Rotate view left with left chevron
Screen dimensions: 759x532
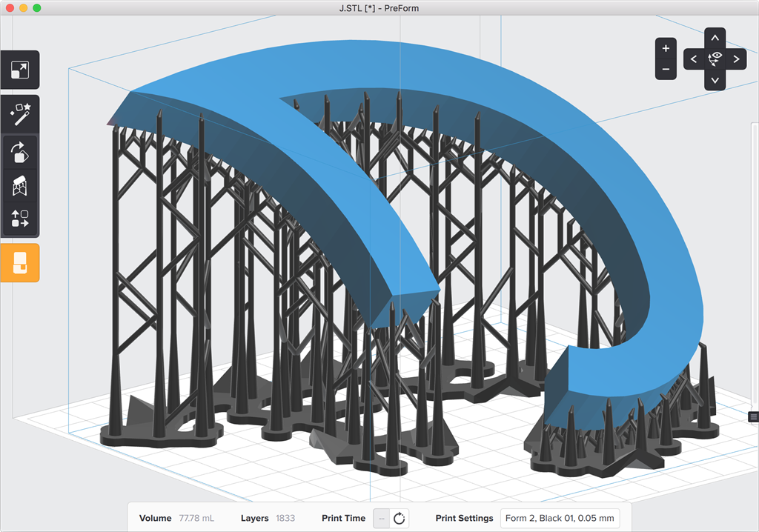click(x=694, y=59)
